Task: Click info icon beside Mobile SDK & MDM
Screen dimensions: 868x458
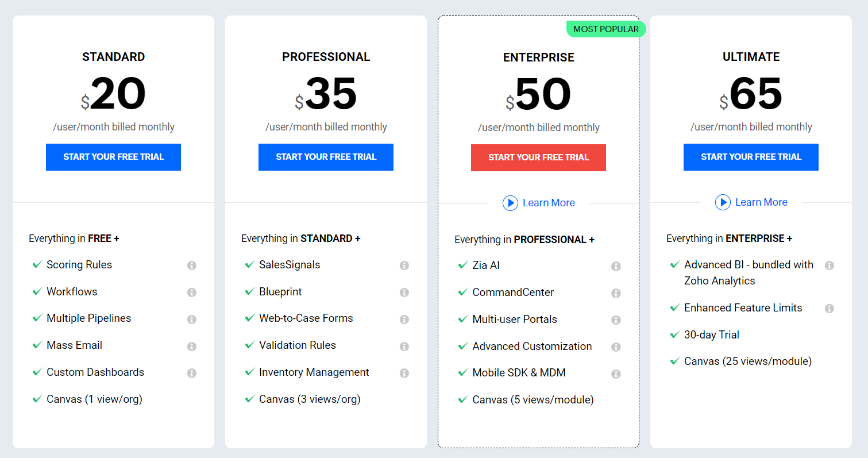Action: (x=616, y=374)
